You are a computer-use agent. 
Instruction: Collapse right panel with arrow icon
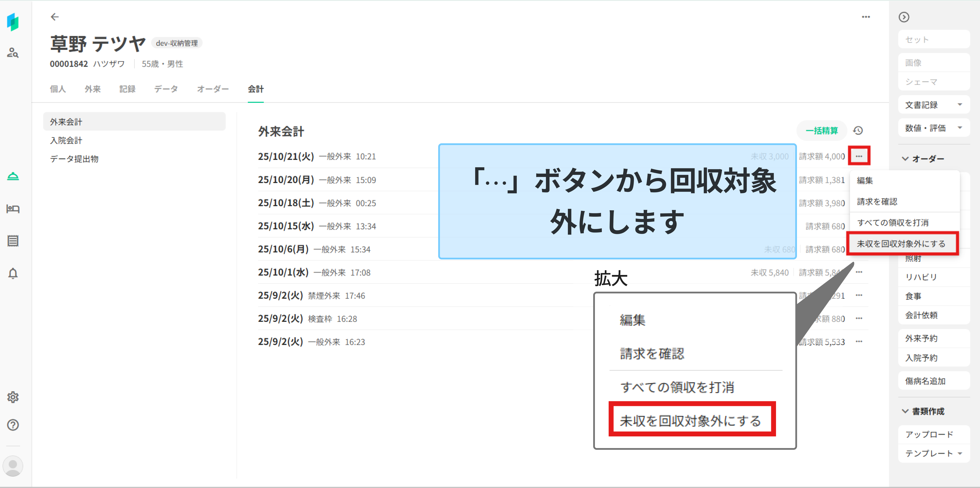[x=904, y=17]
